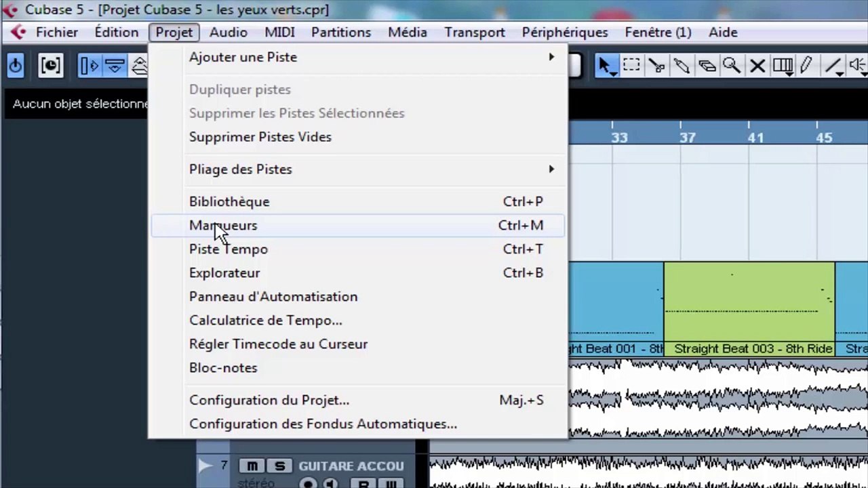Open the Explorateur entry

(x=357, y=272)
